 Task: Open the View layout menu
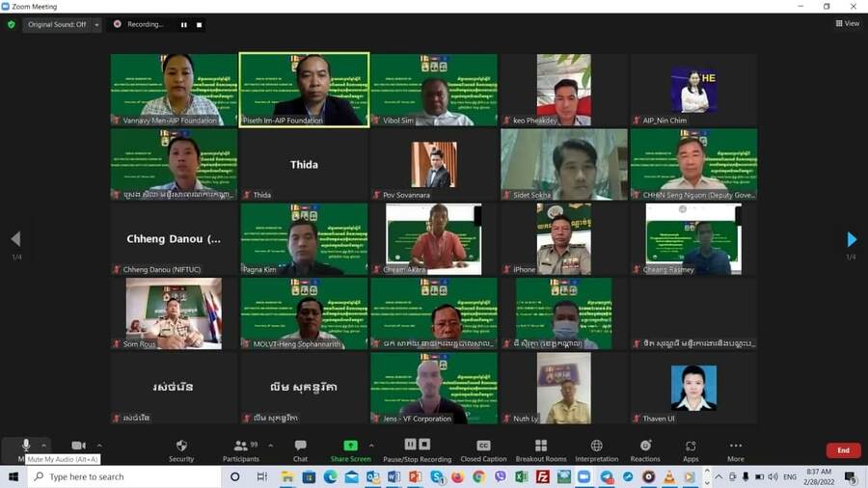(x=847, y=23)
